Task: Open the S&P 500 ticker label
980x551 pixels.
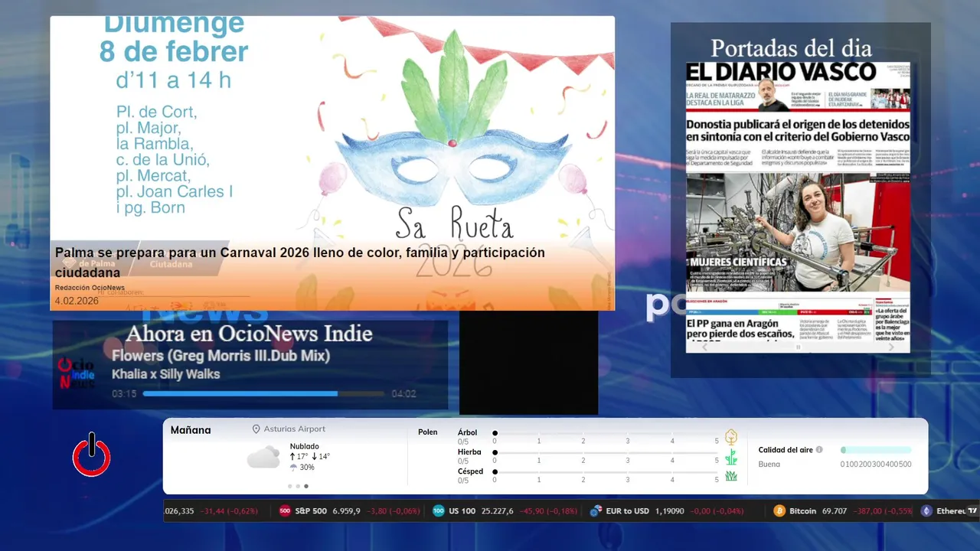Action: (x=311, y=510)
